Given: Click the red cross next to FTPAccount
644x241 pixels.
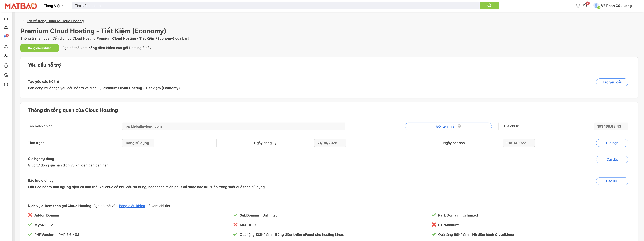Looking at the screenshot, I should click(x=434, y=225).
